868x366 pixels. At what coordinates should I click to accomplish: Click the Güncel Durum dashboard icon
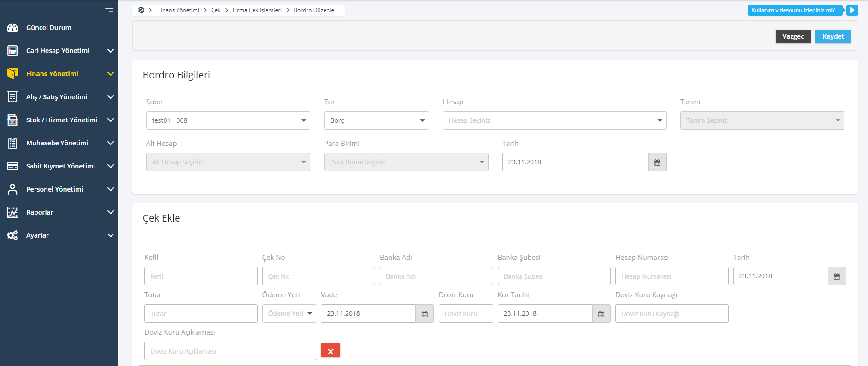click(12, 28)
